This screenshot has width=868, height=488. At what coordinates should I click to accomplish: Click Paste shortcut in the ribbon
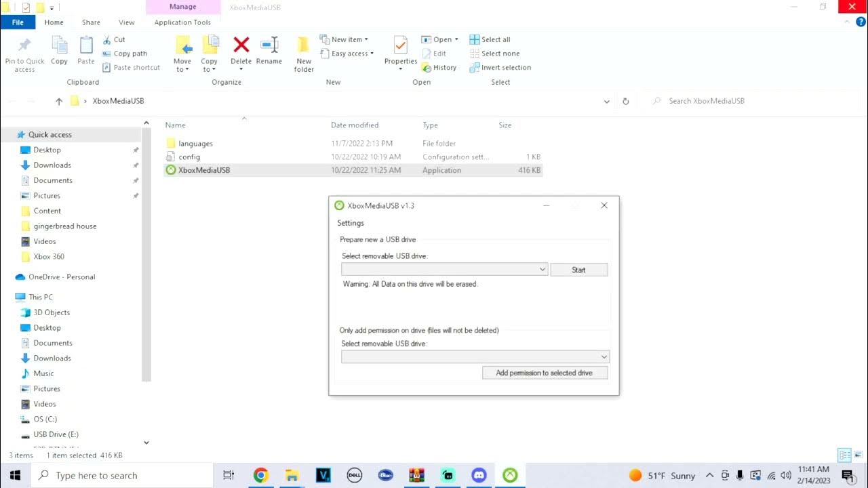click(132, 67)
